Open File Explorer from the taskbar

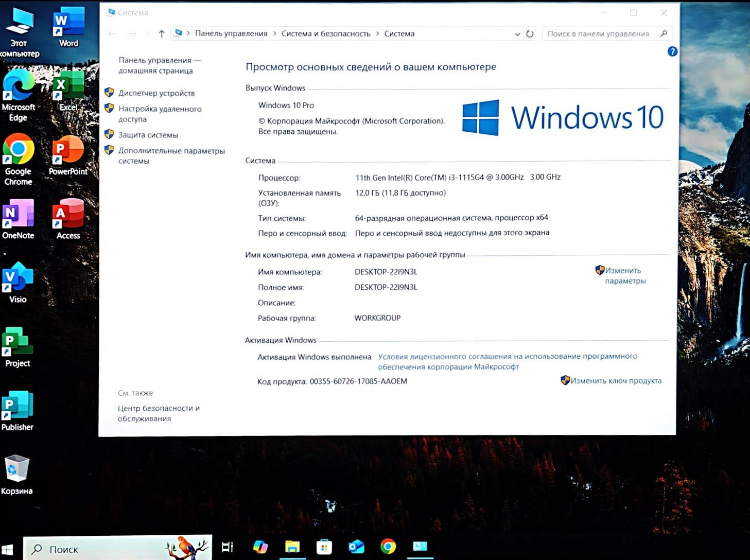[x=292, y=547]
